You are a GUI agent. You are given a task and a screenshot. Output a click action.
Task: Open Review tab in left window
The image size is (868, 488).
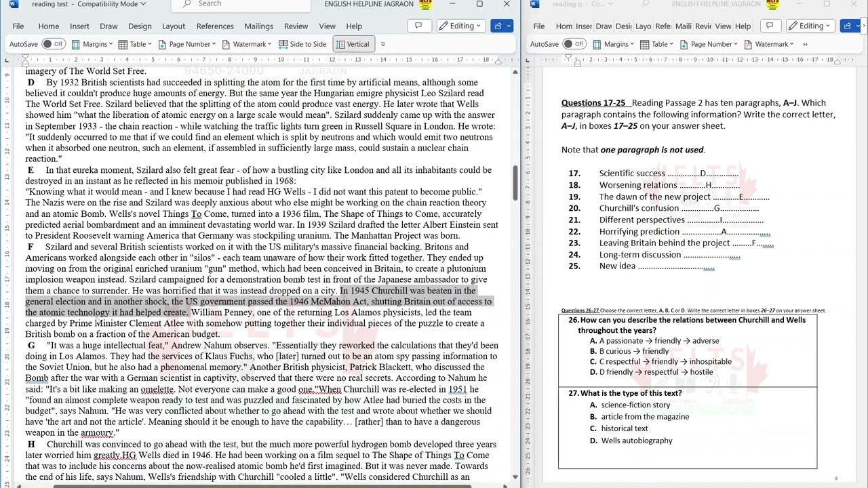pos(296,26)
